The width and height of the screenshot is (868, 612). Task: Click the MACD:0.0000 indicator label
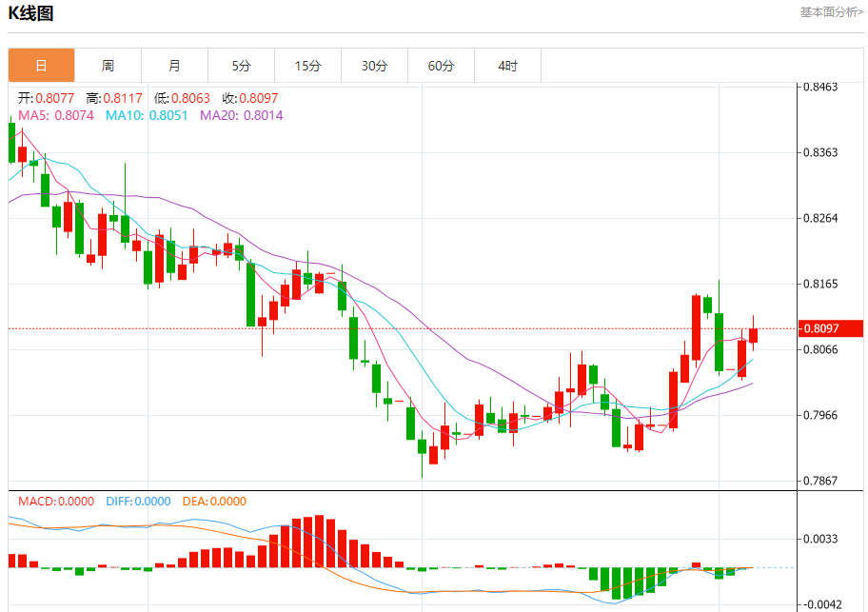point(56,502)
